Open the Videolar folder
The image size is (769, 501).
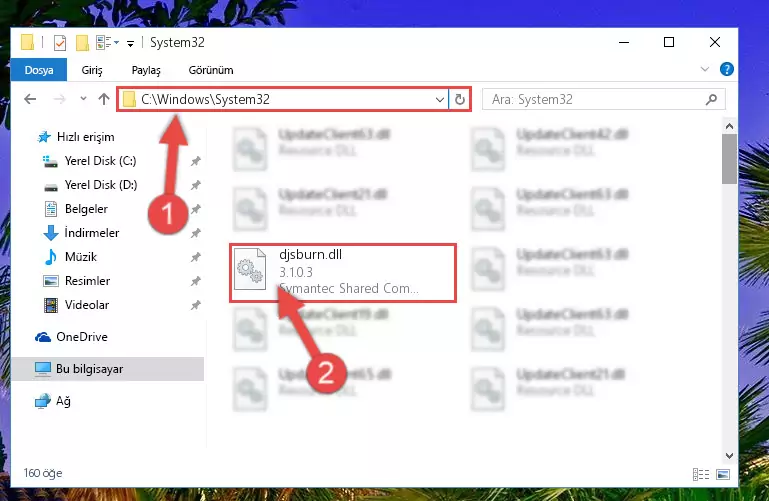coord(87,305)
